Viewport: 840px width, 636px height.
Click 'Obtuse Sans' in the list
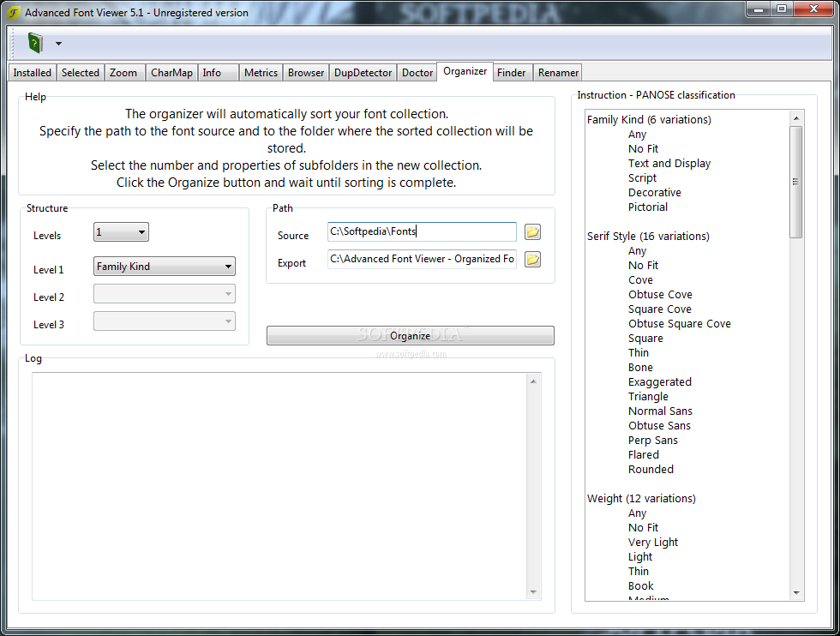point(659,425)
